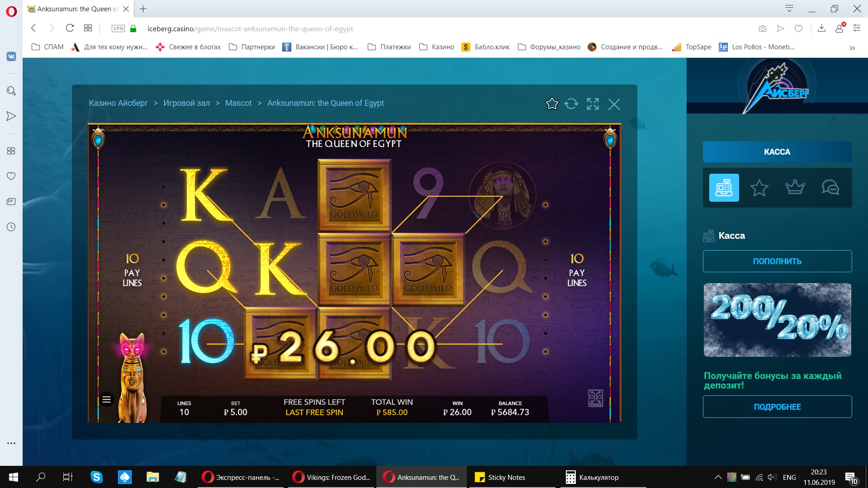Switch to Sticky Notes taskbar window
This screenshot has height=488, width=868.
pyautogui.click(x=511, y=477)
